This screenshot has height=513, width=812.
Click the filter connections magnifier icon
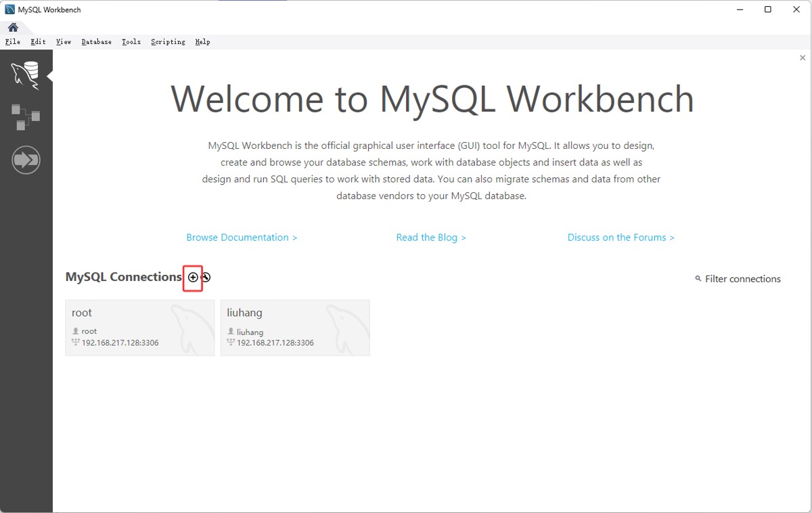click(x=698, y=279)
